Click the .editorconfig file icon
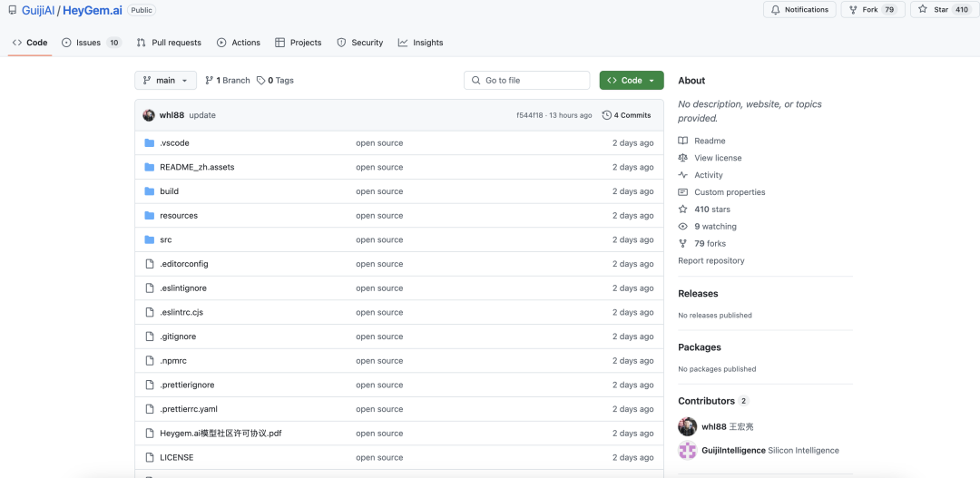 point(150,264)
